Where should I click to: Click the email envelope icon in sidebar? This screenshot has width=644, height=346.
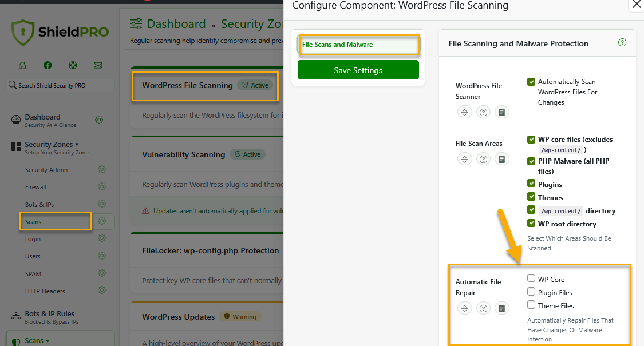(98, 65)
